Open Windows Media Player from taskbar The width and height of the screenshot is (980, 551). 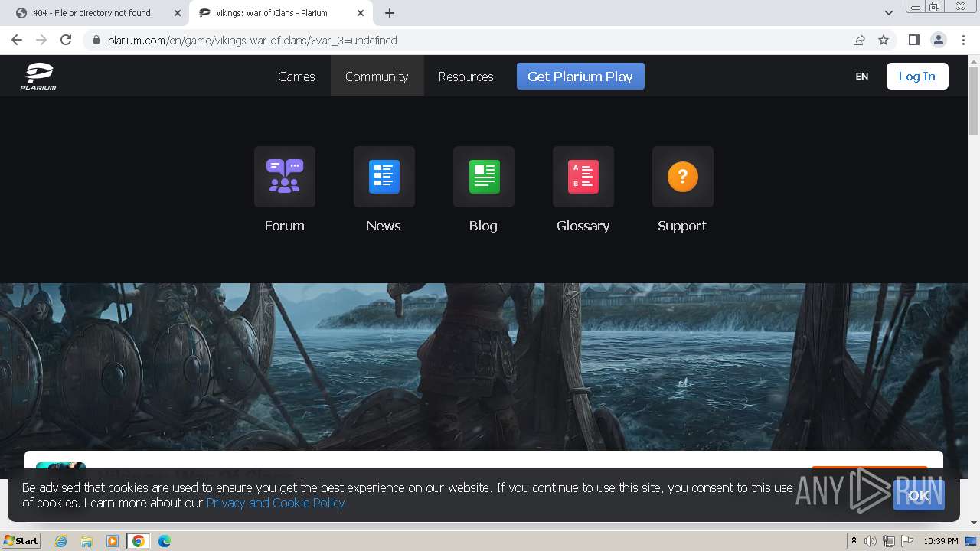click(113, 541)
